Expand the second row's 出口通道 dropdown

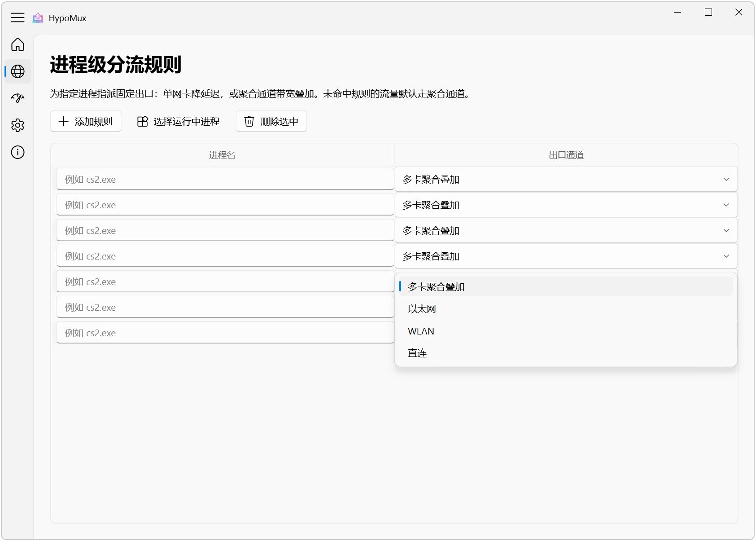[x=566, y=205]
